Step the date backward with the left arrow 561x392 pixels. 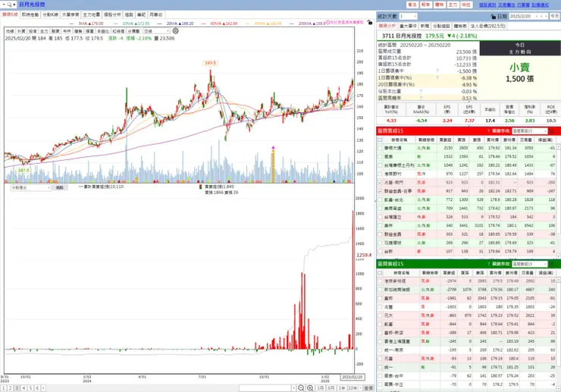(541, 17)
